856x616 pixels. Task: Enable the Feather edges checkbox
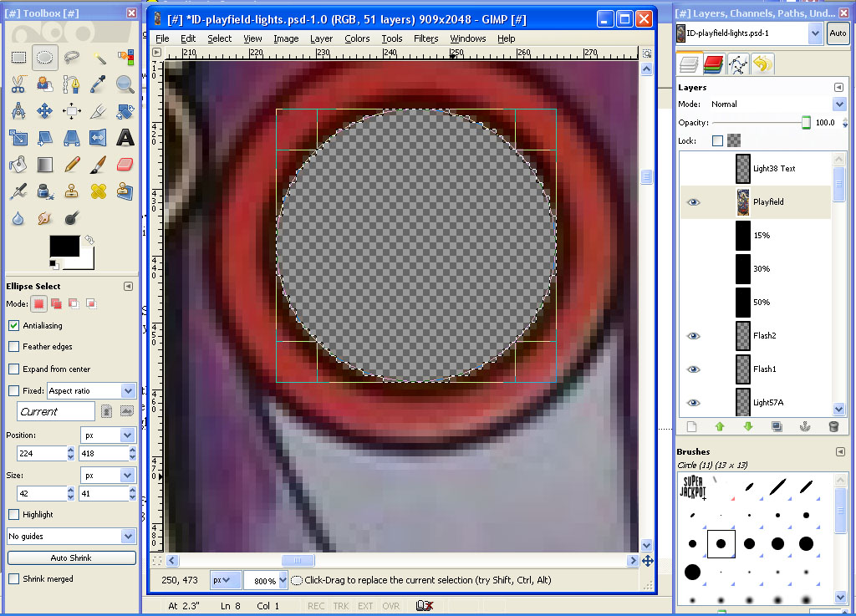pyautogui.click(x=14, y=347)
